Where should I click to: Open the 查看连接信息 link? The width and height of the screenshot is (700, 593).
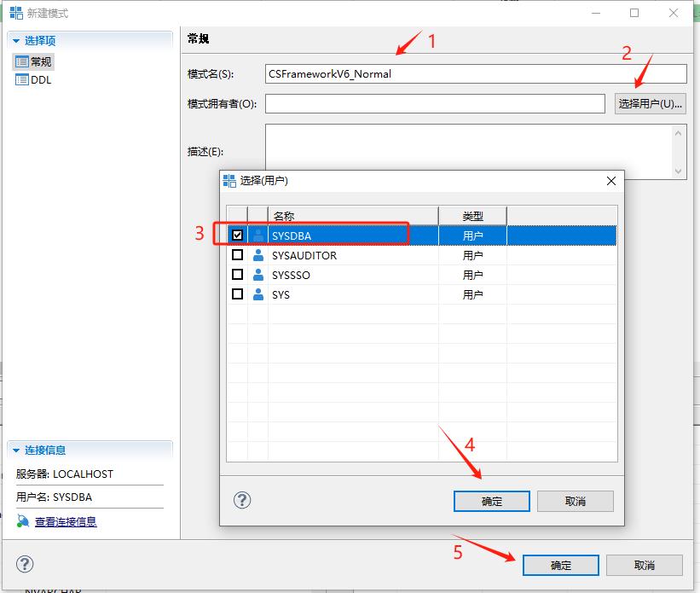point(66,521)
